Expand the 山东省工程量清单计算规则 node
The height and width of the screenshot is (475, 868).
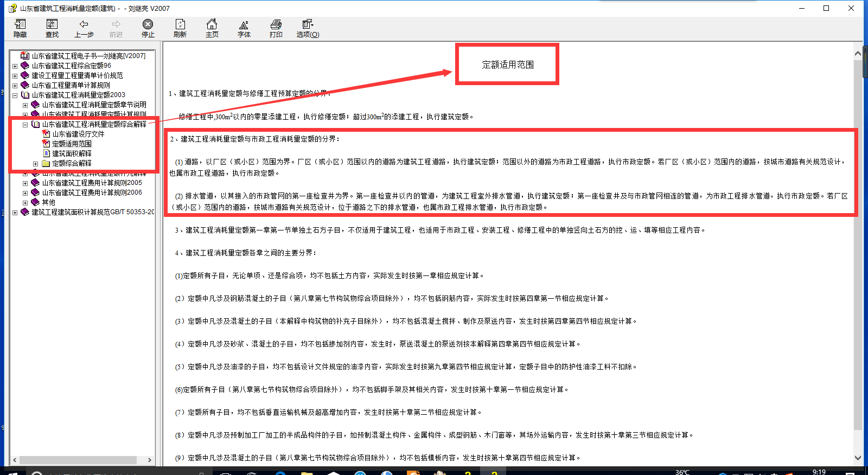15,86
